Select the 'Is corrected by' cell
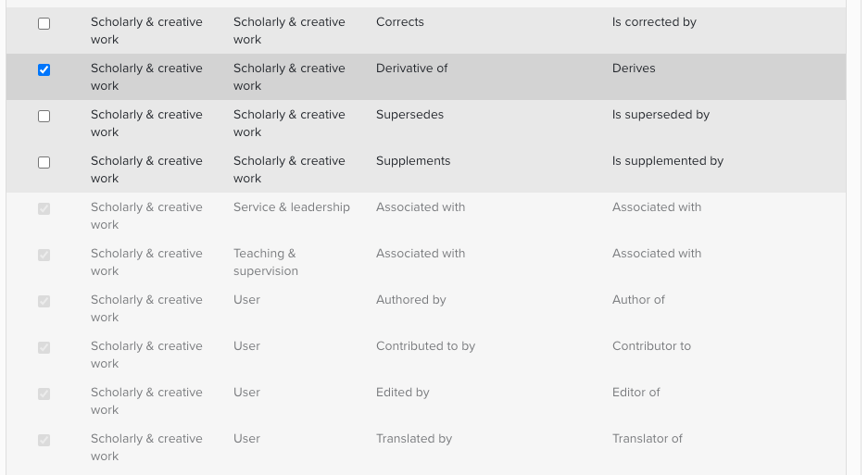The height and width of the screenshot is (475, 868). pos(654,22)
